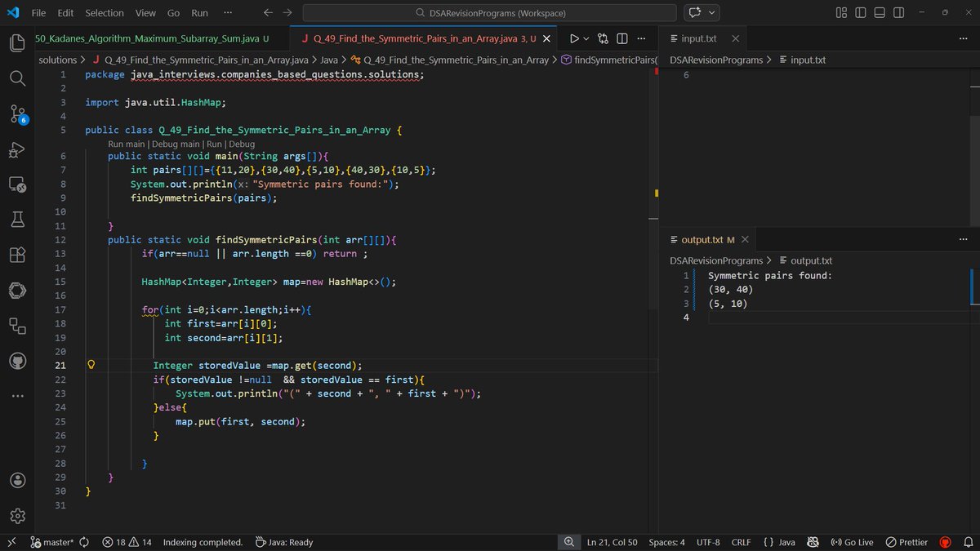Click the Java breadcrumb segment
Image resolution: width=980 pixels, height=551 pixels.
point(329,60)
